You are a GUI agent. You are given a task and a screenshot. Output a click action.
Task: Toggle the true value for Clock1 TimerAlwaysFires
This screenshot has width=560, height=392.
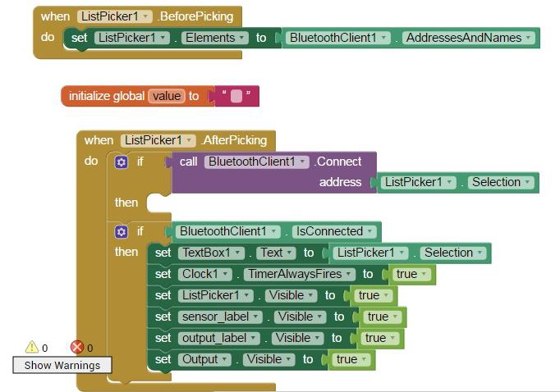point(411,274)
